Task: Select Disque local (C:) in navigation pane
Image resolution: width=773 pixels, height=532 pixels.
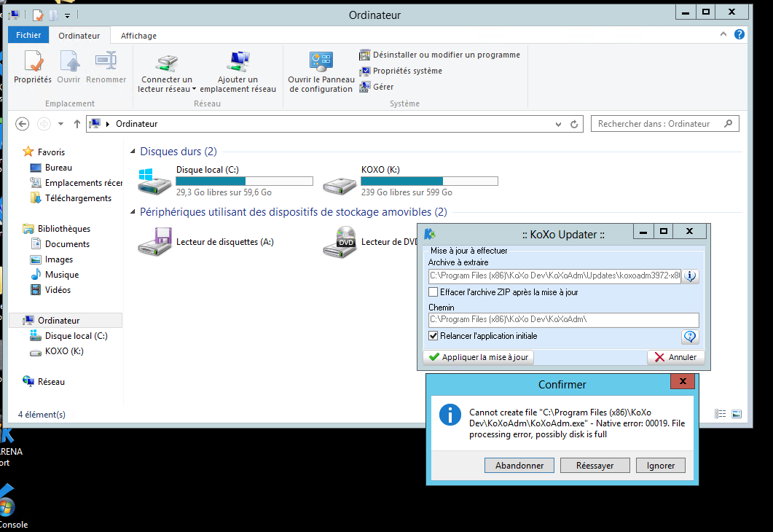Action: tap(69, 336)
